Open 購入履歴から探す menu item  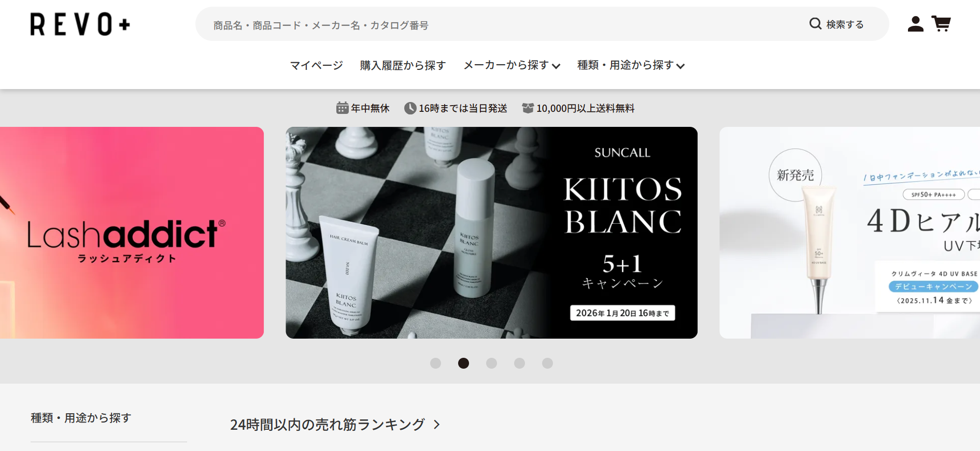(x=403, y=65)
